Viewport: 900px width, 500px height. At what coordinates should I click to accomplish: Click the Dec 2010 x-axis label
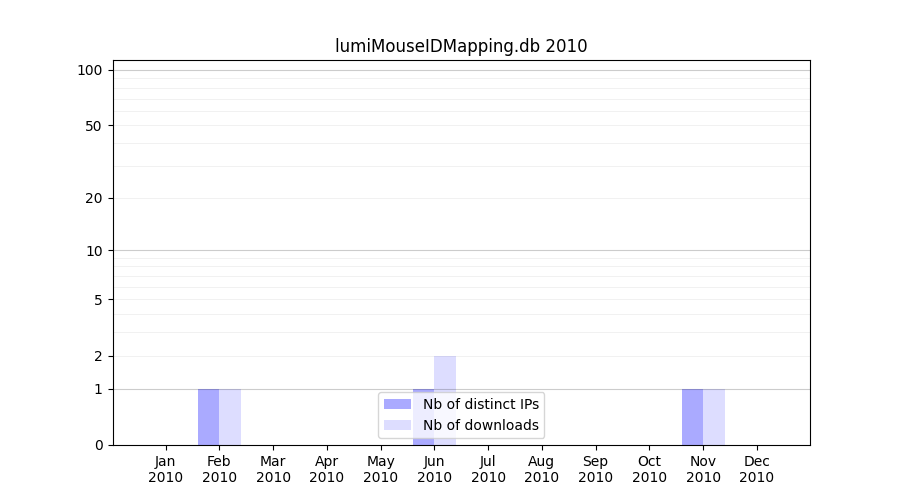click(756, 469)
